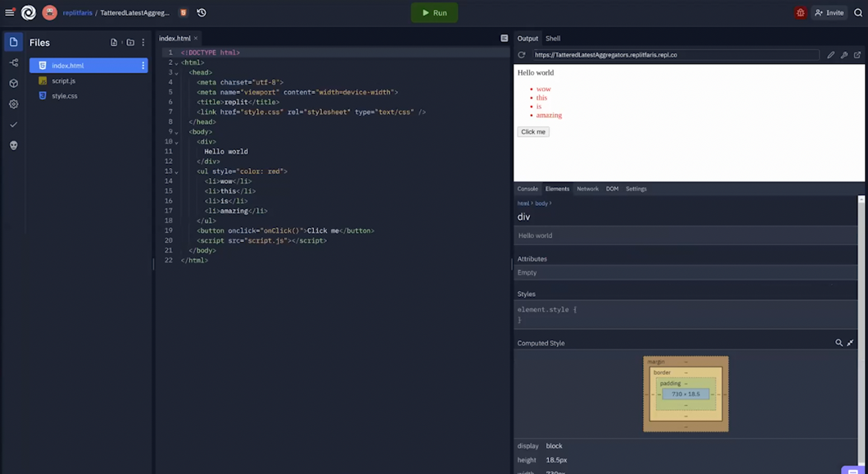
Task: Click the add new file icon
Action: click(x=113, y=42)
